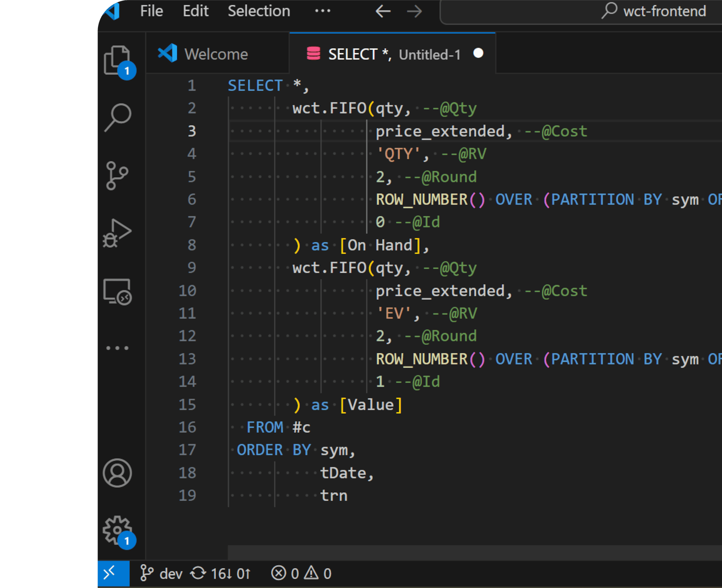Switch branch via dev status item

click(161, 574)
